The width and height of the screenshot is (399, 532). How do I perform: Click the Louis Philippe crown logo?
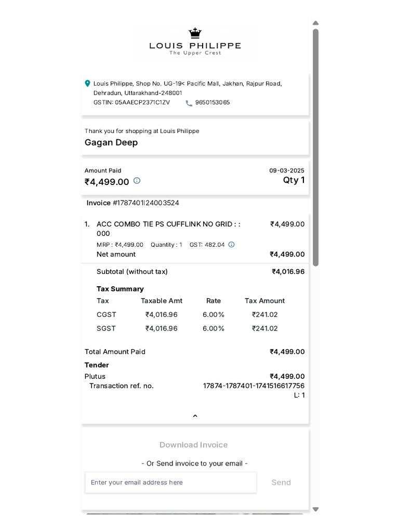pos(195,34)
